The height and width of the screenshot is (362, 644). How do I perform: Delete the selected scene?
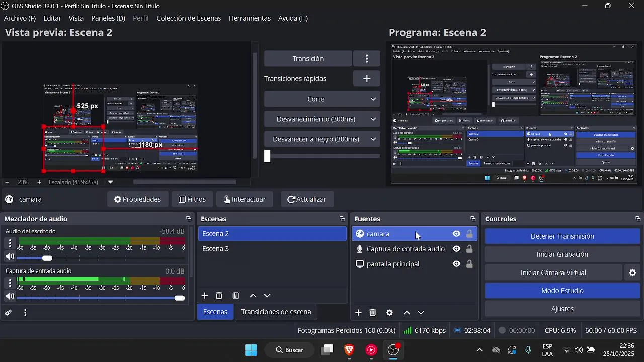(219, 296)
